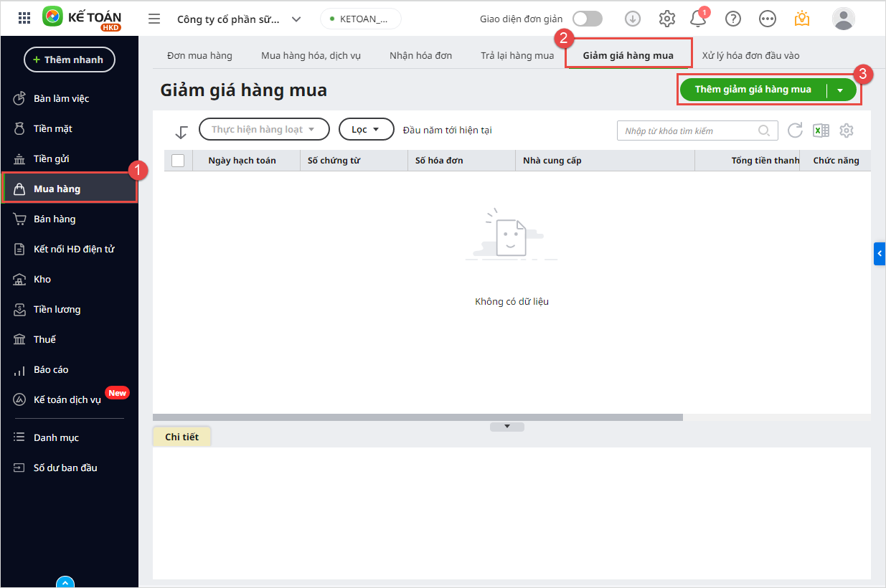Tick the select-all checkbox in table header
The height and width of the screenshot is (588, 886).
coord(178,161)
